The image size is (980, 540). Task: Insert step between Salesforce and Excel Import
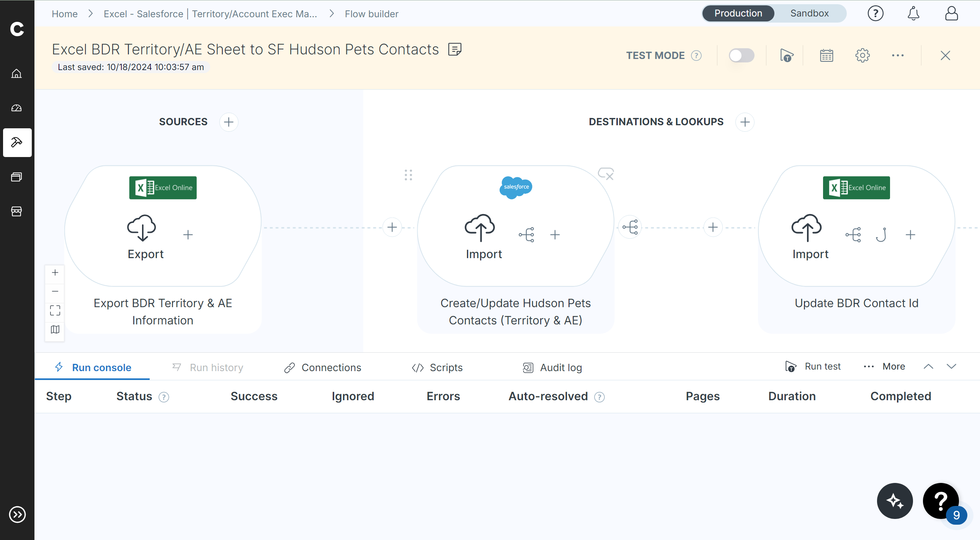[713, 227]
